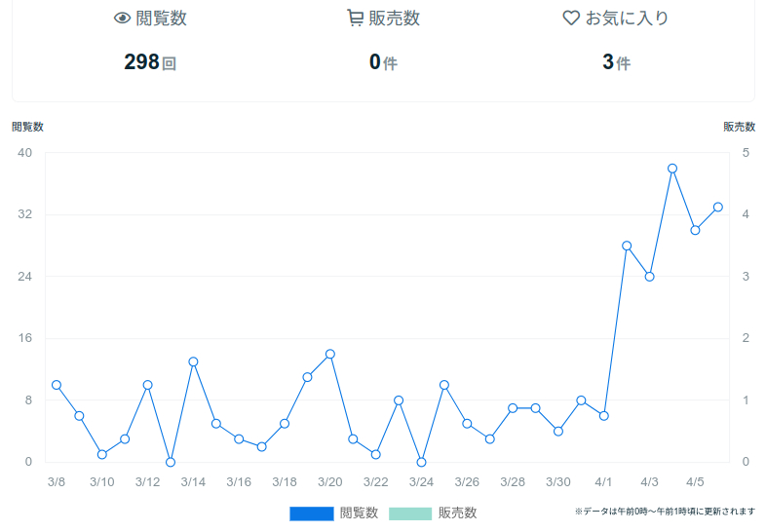Image resolution: width=766 pixels, height=532 pixels.
Task: Click the 3/8 x-axis date label
Action: pyautogui.click(x=57, y=482)
